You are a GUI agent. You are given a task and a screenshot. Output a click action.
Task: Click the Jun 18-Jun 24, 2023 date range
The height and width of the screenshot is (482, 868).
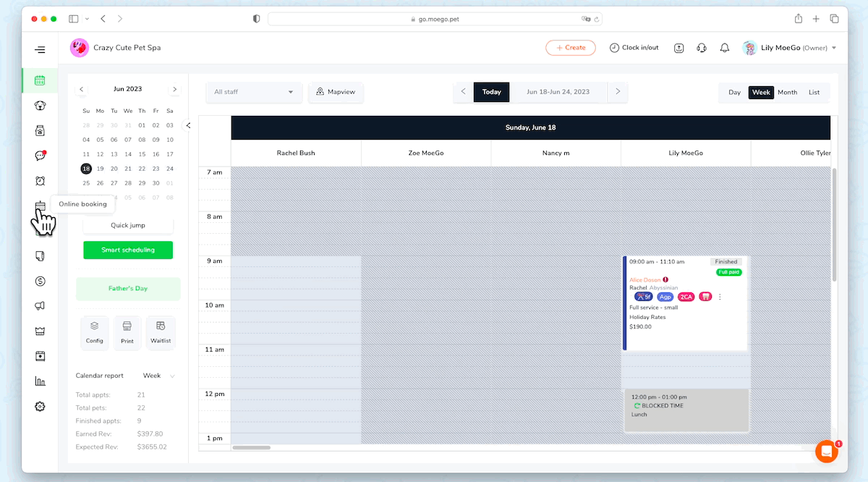point(558,92)
